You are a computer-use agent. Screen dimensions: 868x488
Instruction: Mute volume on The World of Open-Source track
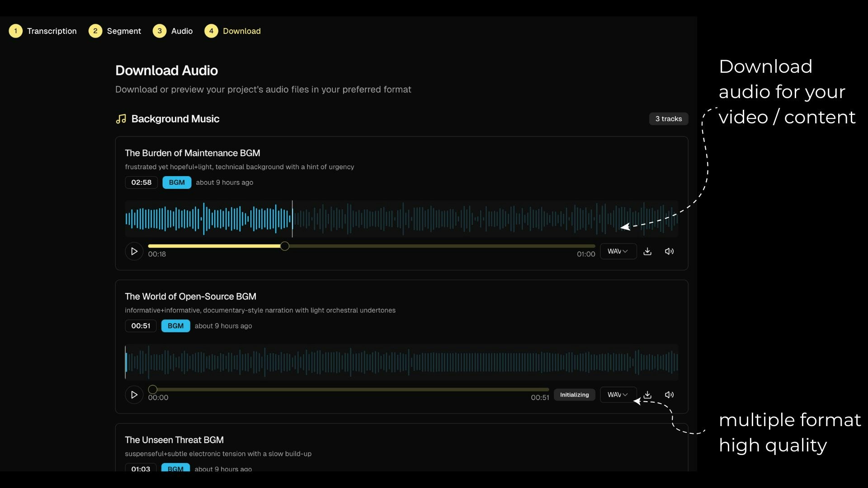[669, 395]
